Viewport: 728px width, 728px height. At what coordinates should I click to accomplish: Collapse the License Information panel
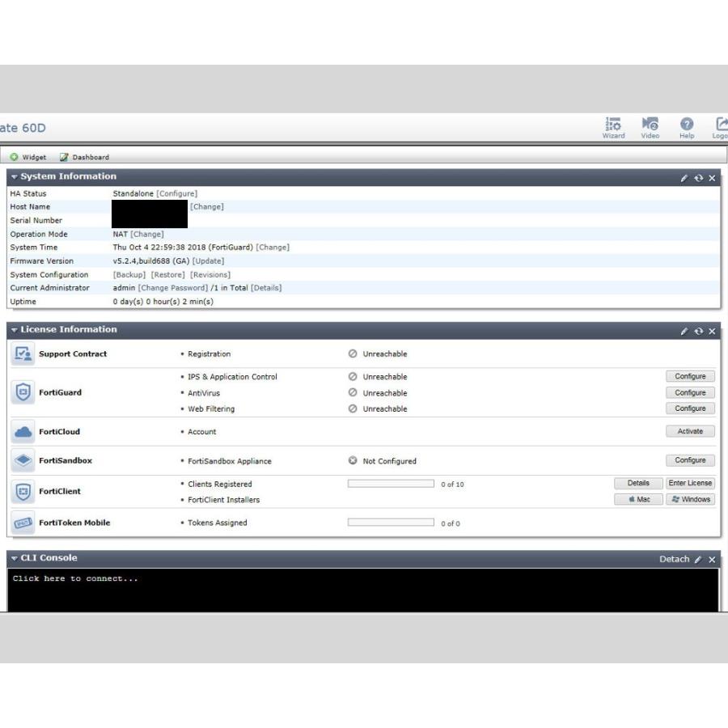(16, 330)
